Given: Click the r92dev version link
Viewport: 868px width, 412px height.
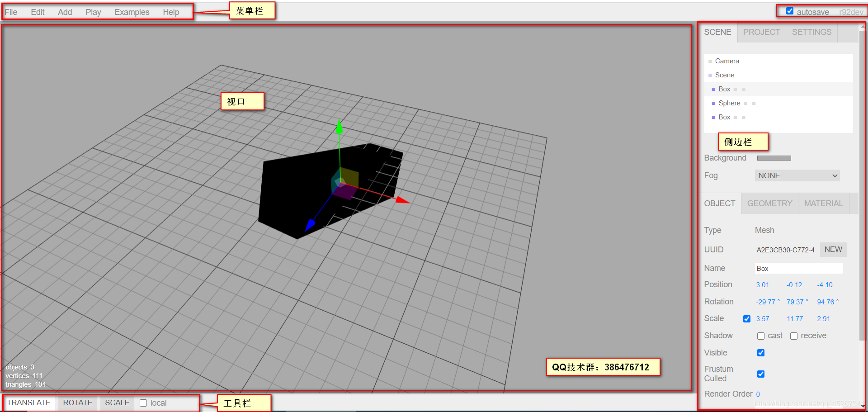Looking at the screenshot, I should pos(850,12).
